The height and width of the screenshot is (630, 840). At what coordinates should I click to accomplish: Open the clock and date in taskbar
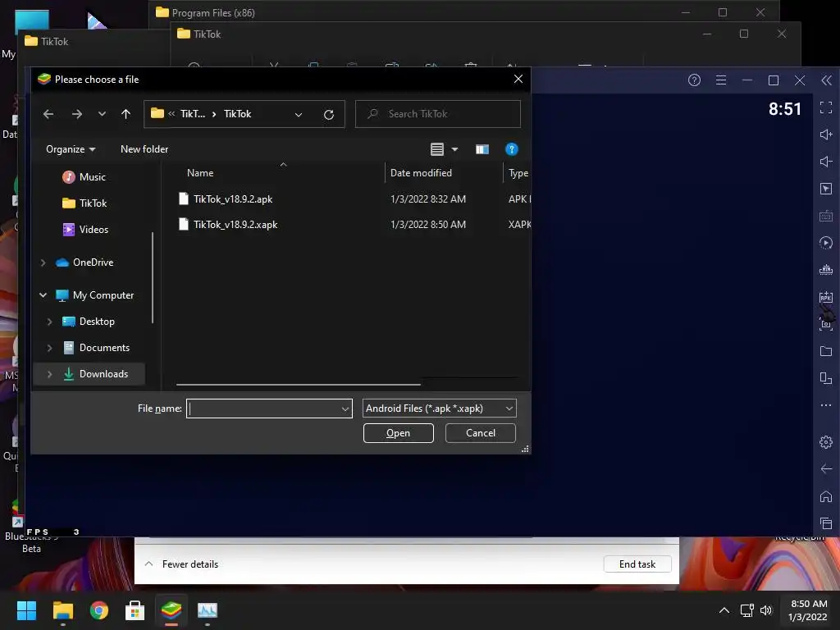click(809, 610)
